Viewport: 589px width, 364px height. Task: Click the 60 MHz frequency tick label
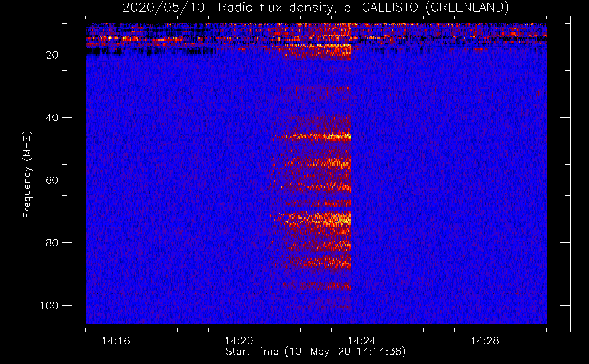52,180
